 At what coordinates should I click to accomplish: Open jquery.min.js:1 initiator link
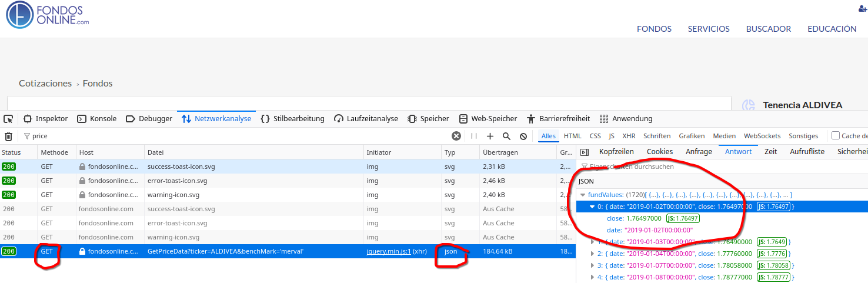[388, 251]
